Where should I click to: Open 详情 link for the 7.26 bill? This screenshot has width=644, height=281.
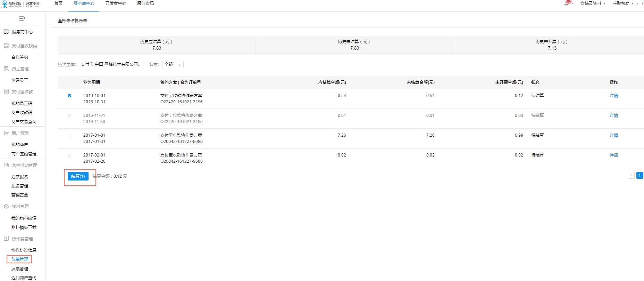613,135
